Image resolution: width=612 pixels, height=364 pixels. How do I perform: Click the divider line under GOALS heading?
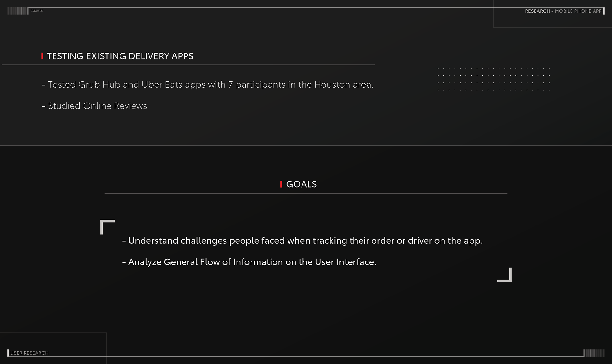[x=306, y=193]
